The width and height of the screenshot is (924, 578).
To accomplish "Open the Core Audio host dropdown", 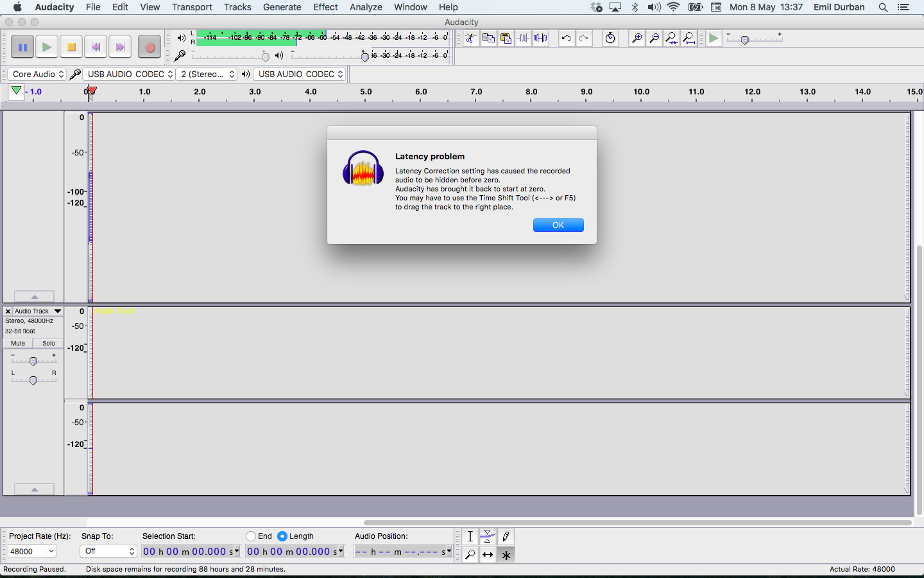I will pyautogui.click(x=37, y=74).
